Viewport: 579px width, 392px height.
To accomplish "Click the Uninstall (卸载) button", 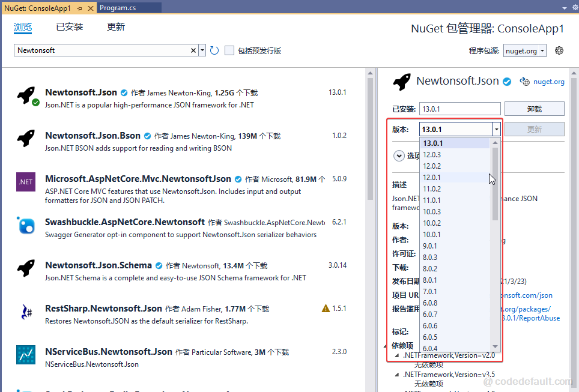I will click(535, 109).
